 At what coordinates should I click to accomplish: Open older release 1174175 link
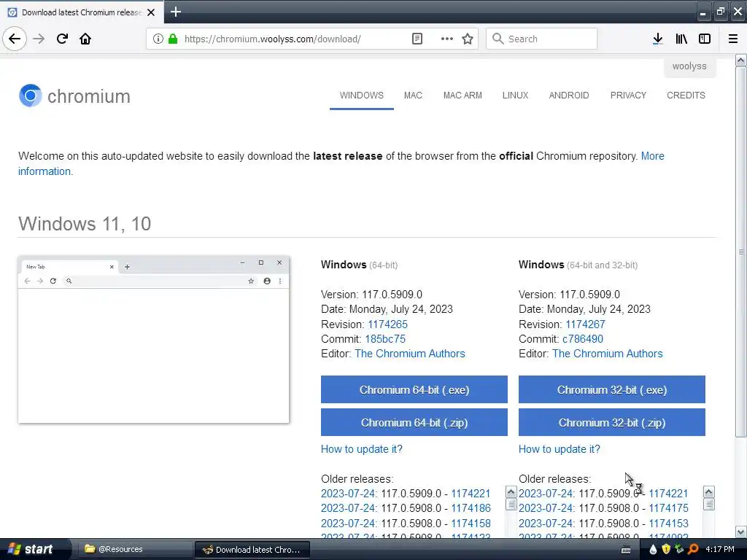coord(668,508)
